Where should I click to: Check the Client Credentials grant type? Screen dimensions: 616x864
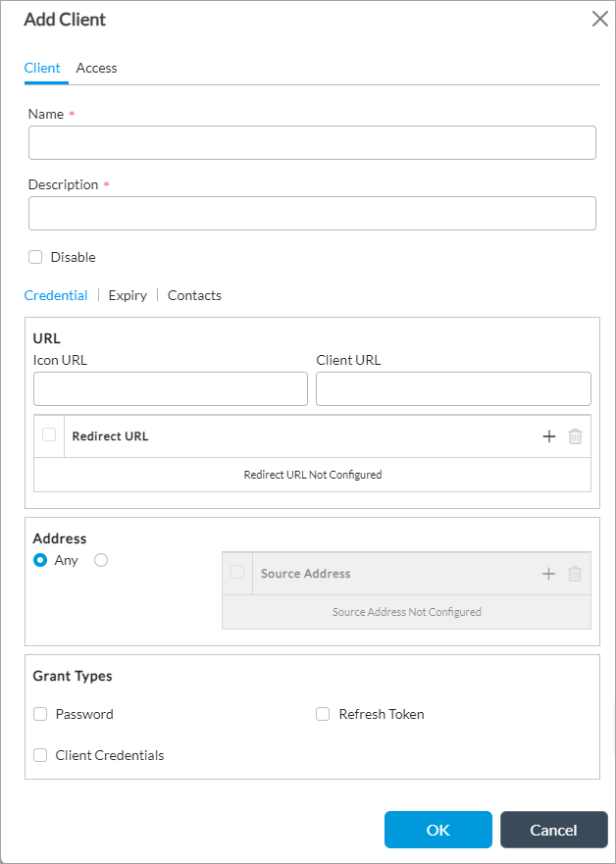click(x=41, y=755)
